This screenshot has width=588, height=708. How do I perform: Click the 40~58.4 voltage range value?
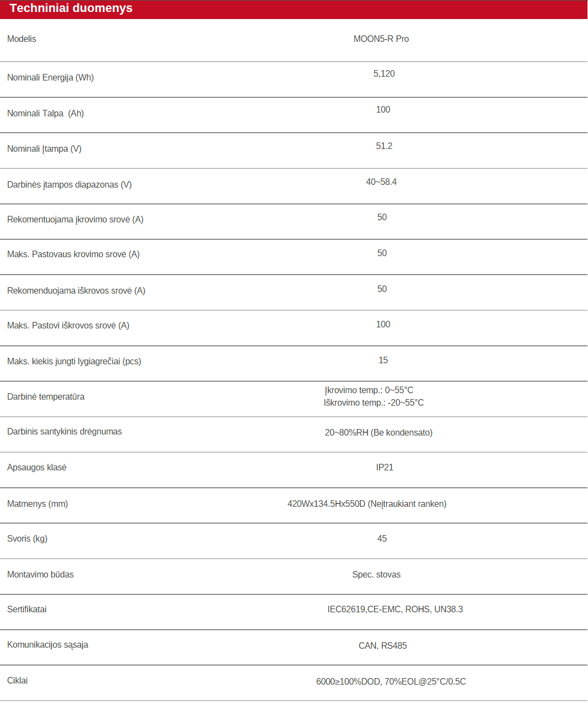point(381,182)
